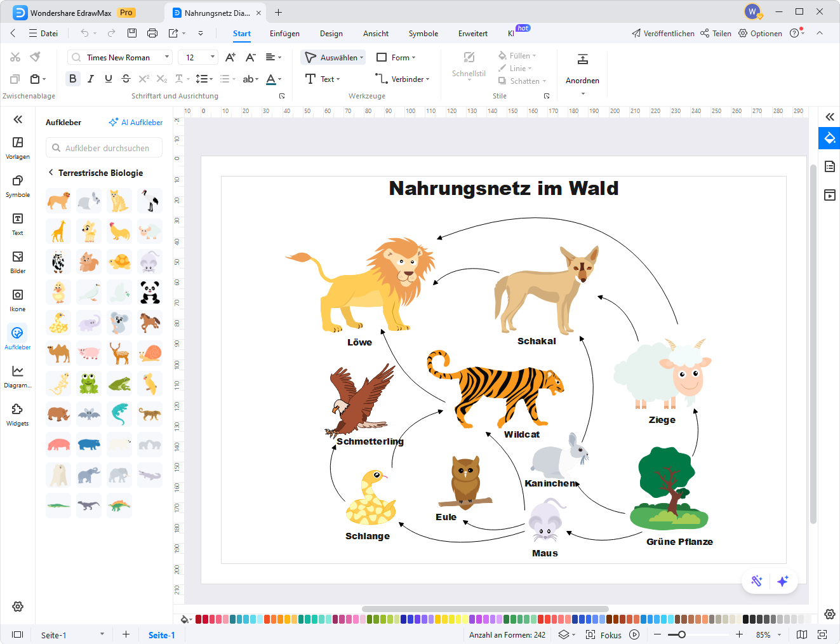Image resolution: width=840 pixels, height=644 pixels.
Task: Toggle underline on selected text
Action: pyautogui.click(x=108, y=78)
